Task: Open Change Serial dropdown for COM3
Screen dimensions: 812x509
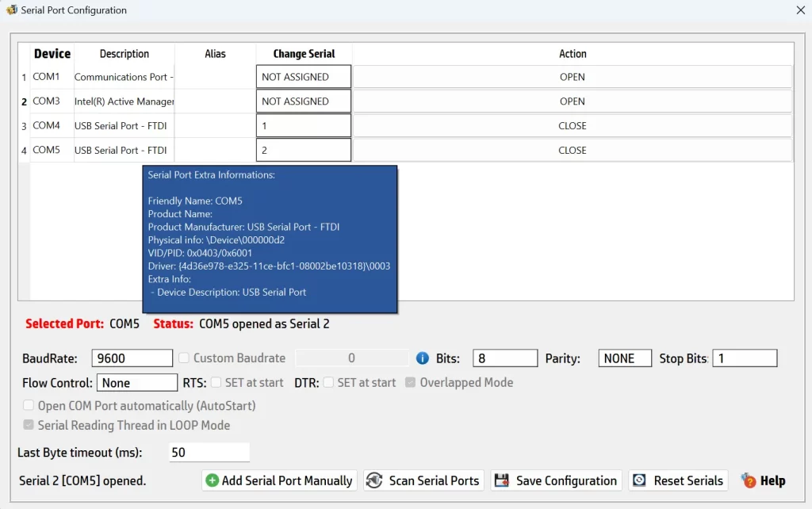Action: pos(304,101)
